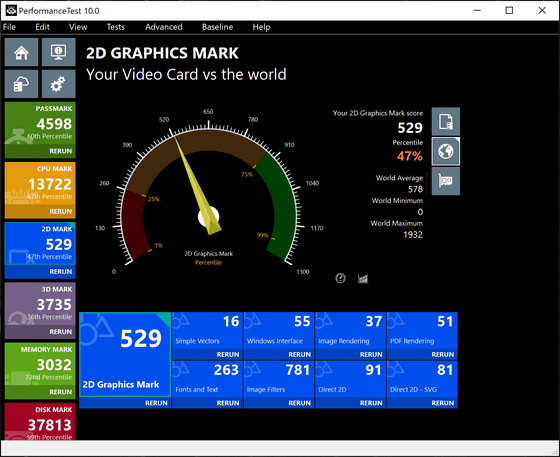Rerun the PassMark overall test
Screen dimensions: 560x457
(x=60, y=151)
